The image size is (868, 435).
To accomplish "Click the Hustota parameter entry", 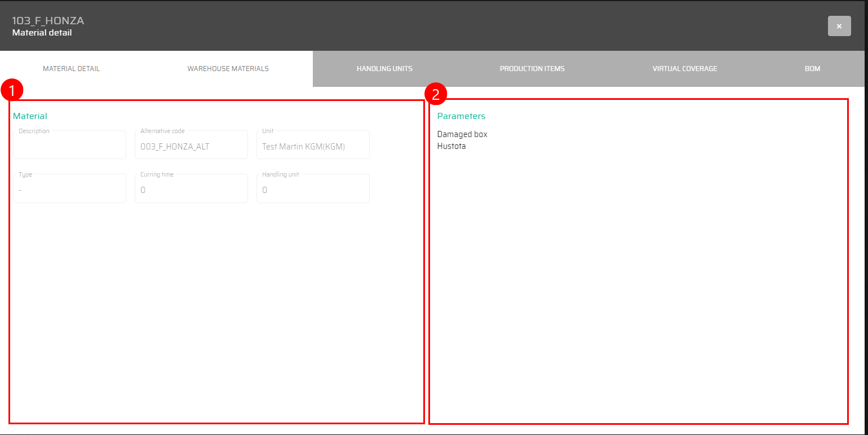I will 451,146.
